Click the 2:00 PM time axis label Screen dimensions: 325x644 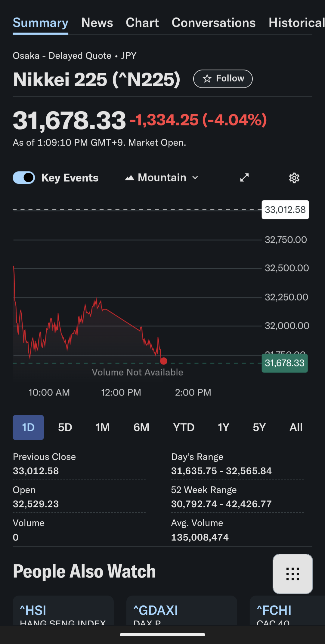193,393
